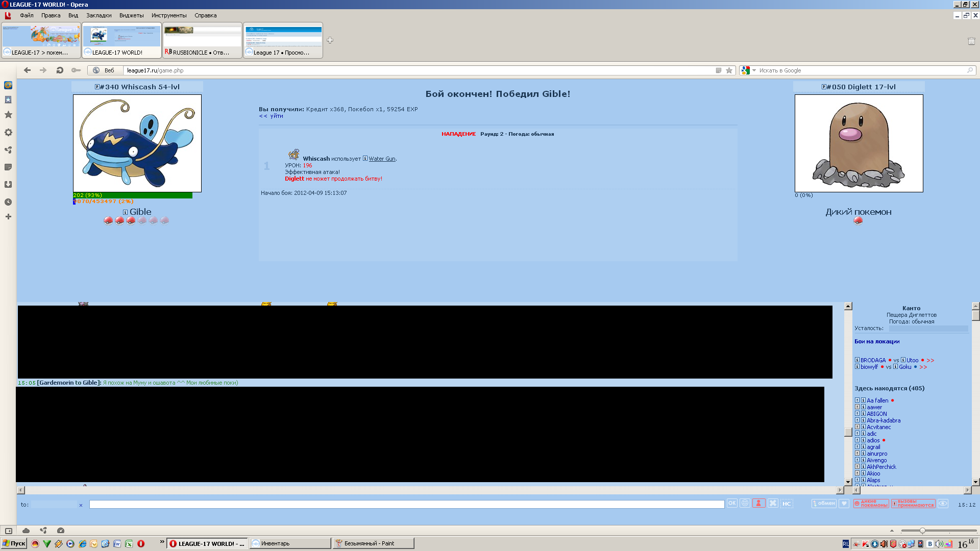This screenshot has width=980, height=551.
Task: Click the Opera forward navigation arrow
Action: [x=43, y=70]
